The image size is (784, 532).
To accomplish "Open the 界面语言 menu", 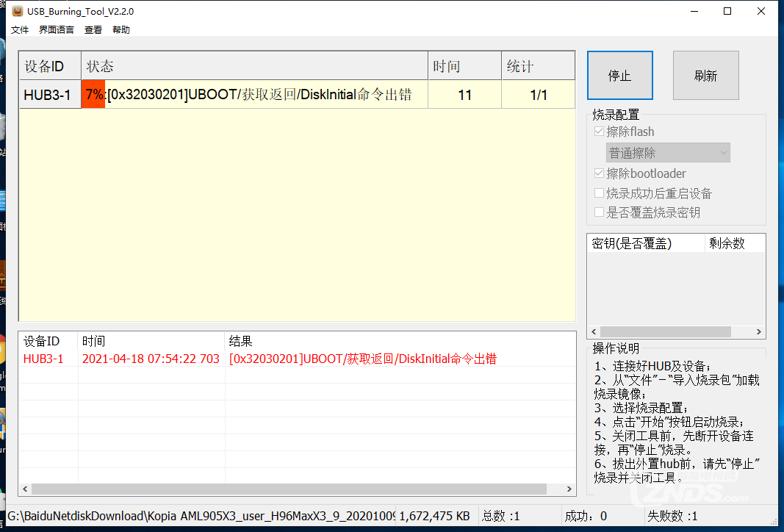I will pyautogui.click(x=57, y=30).
